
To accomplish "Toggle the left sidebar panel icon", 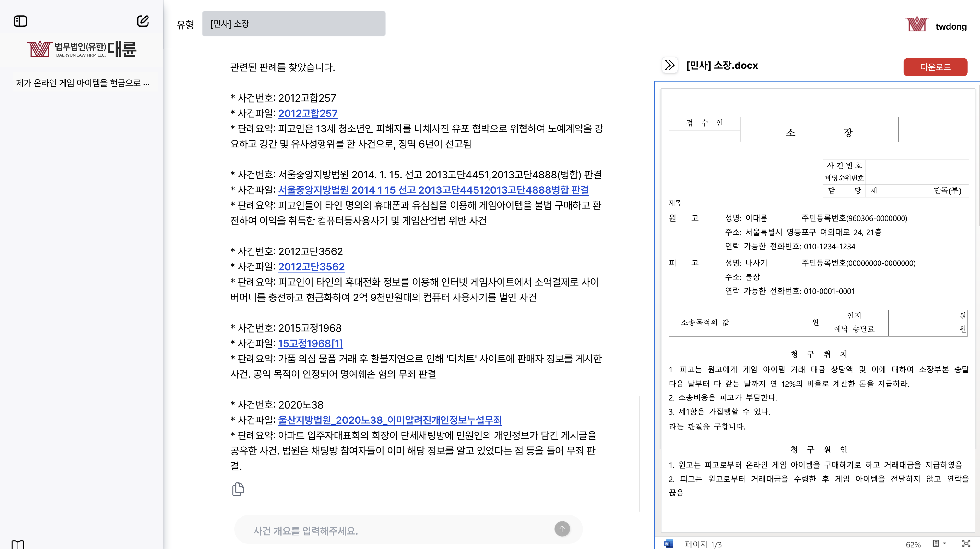I will coord(20,21).
